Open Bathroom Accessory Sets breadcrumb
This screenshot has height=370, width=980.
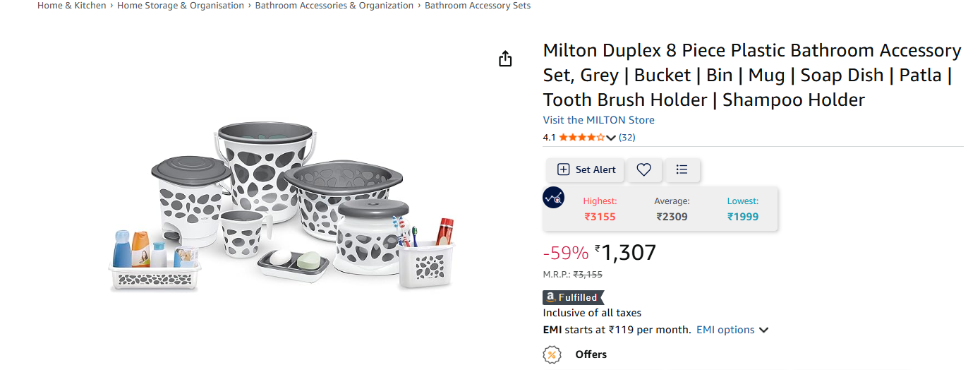(478, 6)
